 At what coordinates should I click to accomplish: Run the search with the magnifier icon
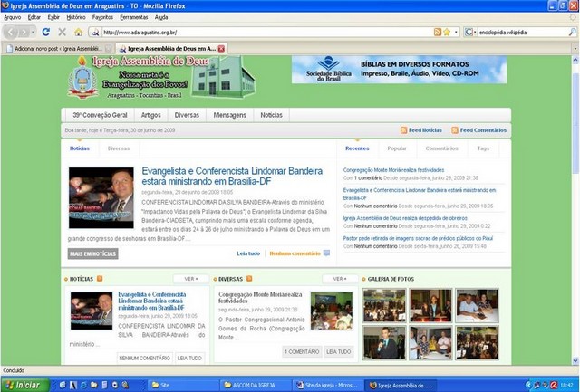(x=572, y=33)
